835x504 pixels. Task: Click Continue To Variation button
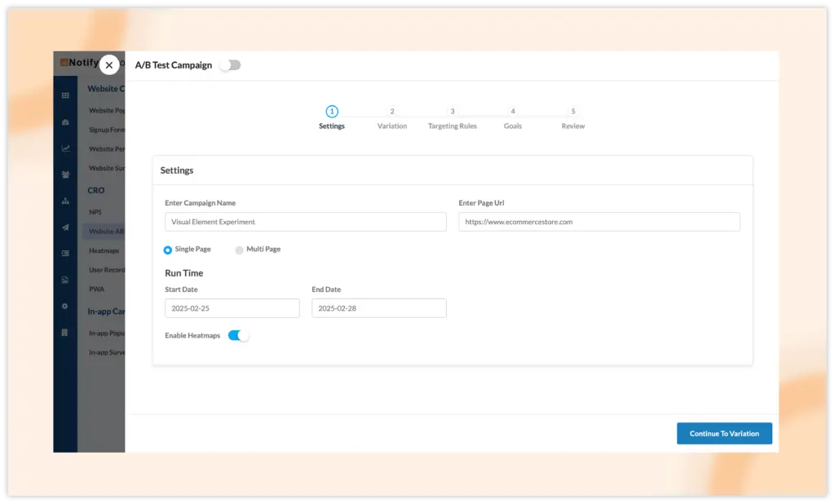pyautogui.click(x=723, y=434)
